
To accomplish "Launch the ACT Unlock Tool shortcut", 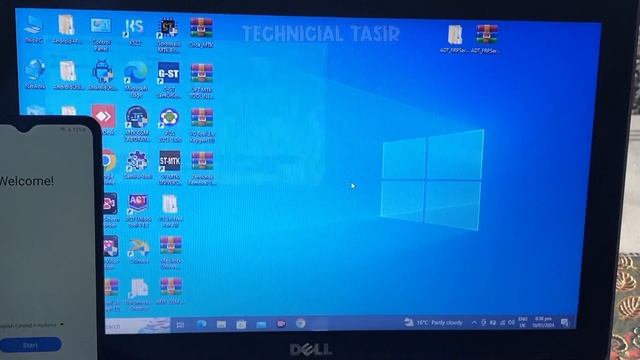I will (138, 210).
